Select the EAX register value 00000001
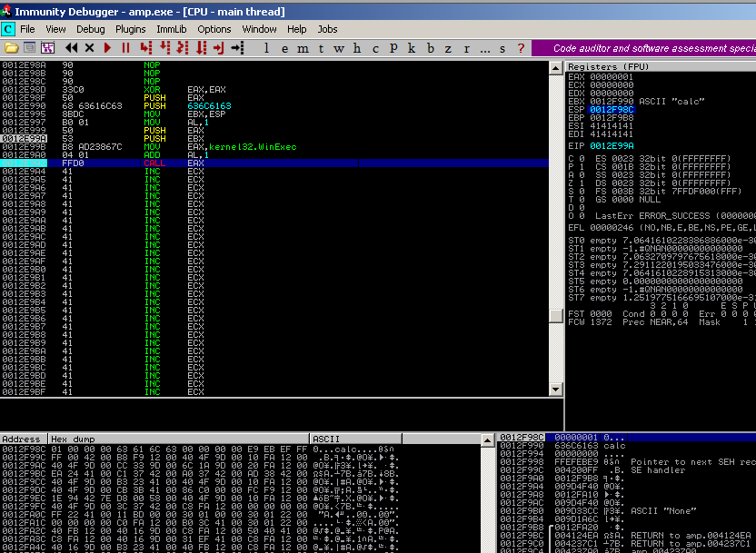 (612, 77)
